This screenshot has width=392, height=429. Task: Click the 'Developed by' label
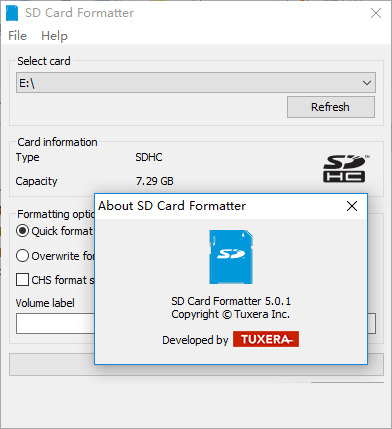[x=195, y=340]
